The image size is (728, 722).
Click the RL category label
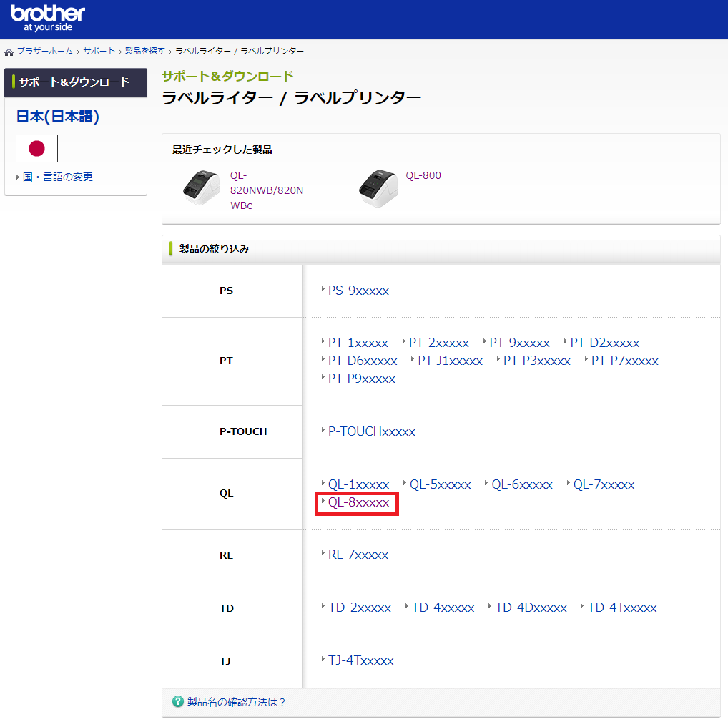point(226,555)
